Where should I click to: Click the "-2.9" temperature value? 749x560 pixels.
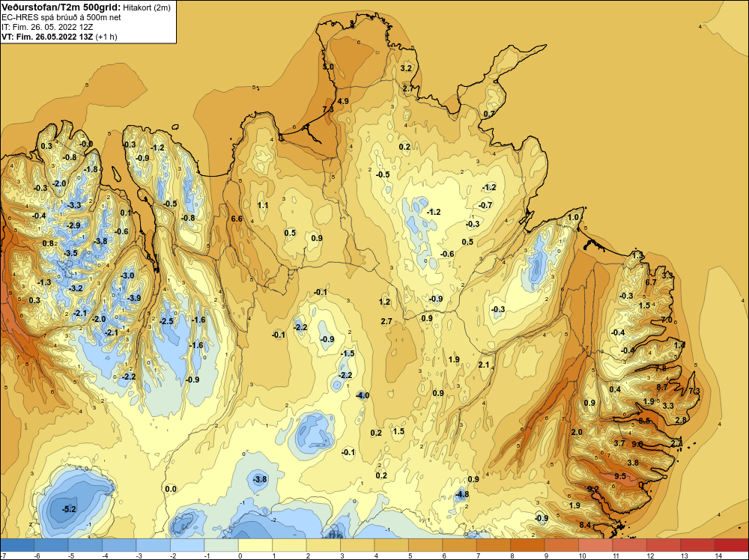coord(73,225)
